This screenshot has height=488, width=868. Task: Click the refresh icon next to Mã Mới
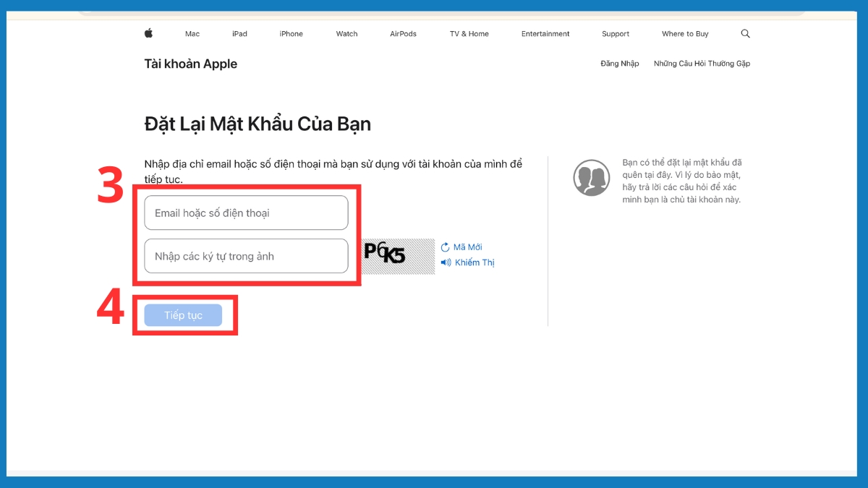click(x=445, y=247)
